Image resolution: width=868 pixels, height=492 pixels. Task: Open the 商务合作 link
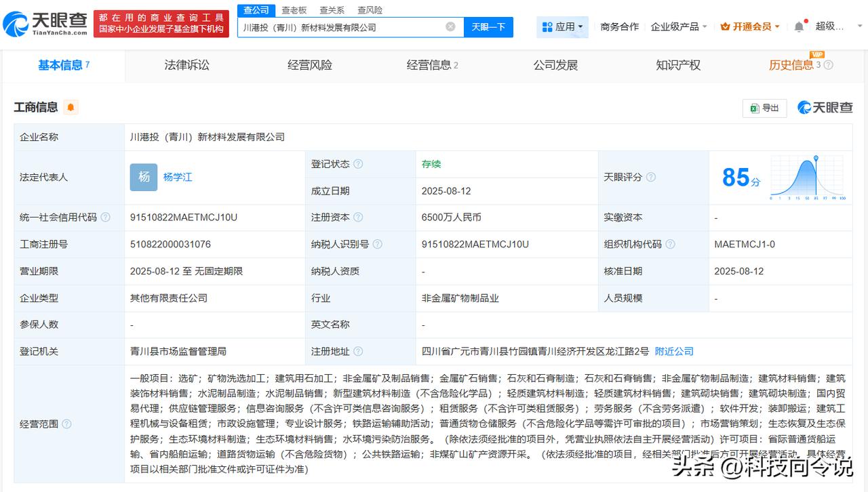[620, 26]
